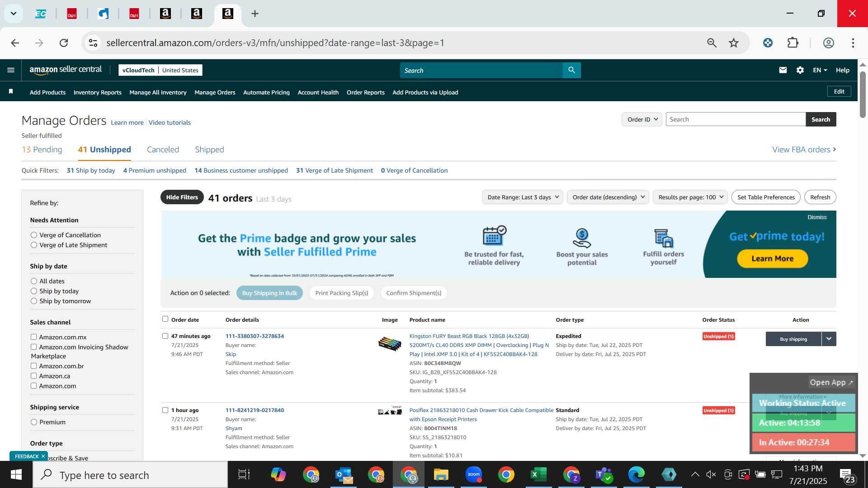The image size is (868, 488).
Task: Click the search magnifier button in header
Action: coord(571,70)
